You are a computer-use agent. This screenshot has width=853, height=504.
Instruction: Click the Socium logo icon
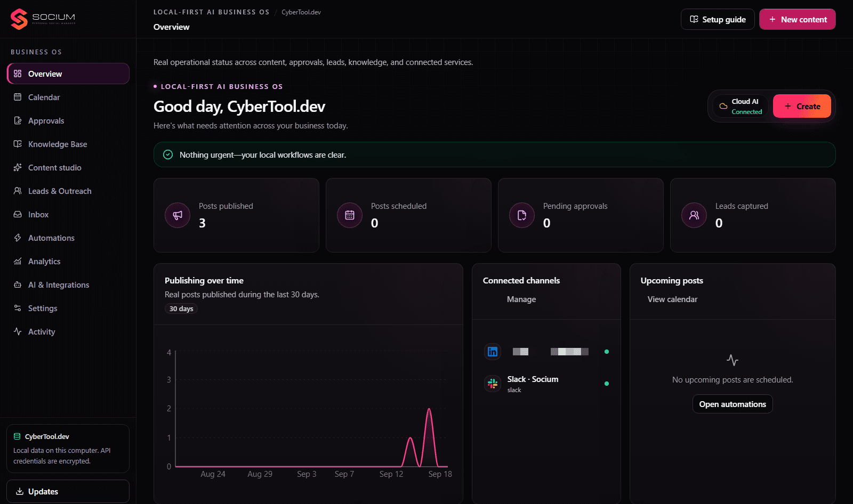[19, 19]
